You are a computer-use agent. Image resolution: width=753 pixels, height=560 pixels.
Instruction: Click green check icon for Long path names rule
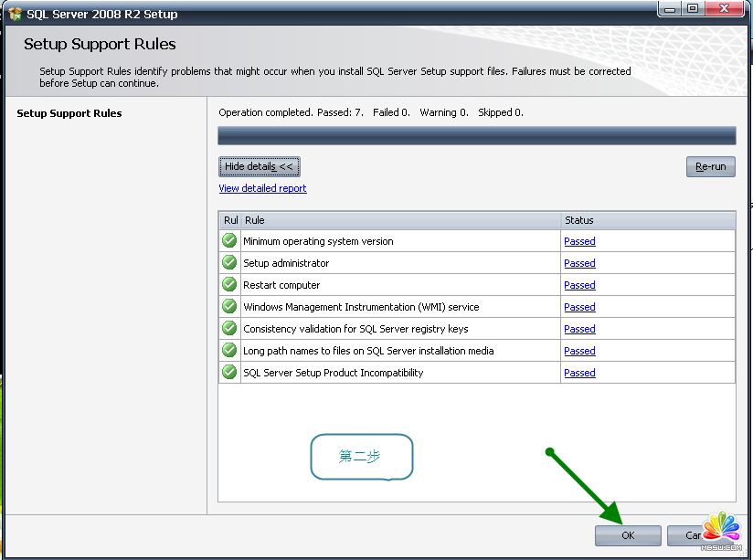(x=229, y=351)
